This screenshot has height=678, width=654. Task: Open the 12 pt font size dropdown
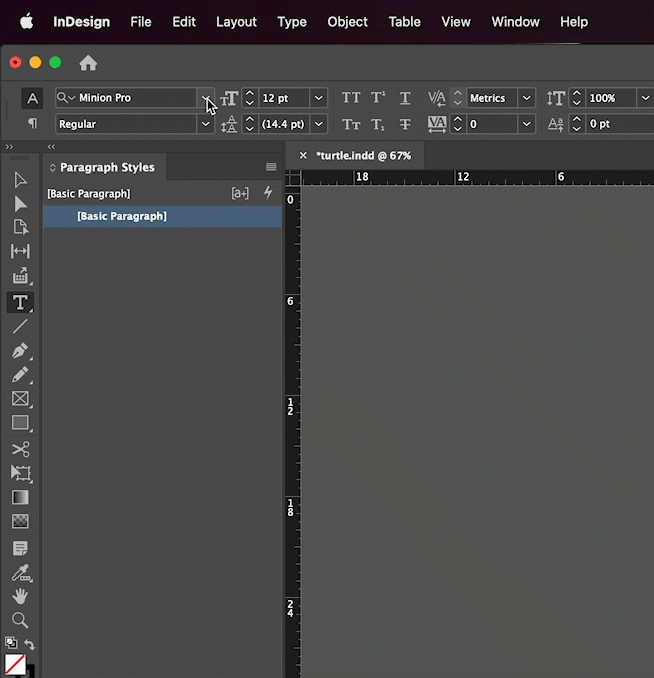[318, 98]
